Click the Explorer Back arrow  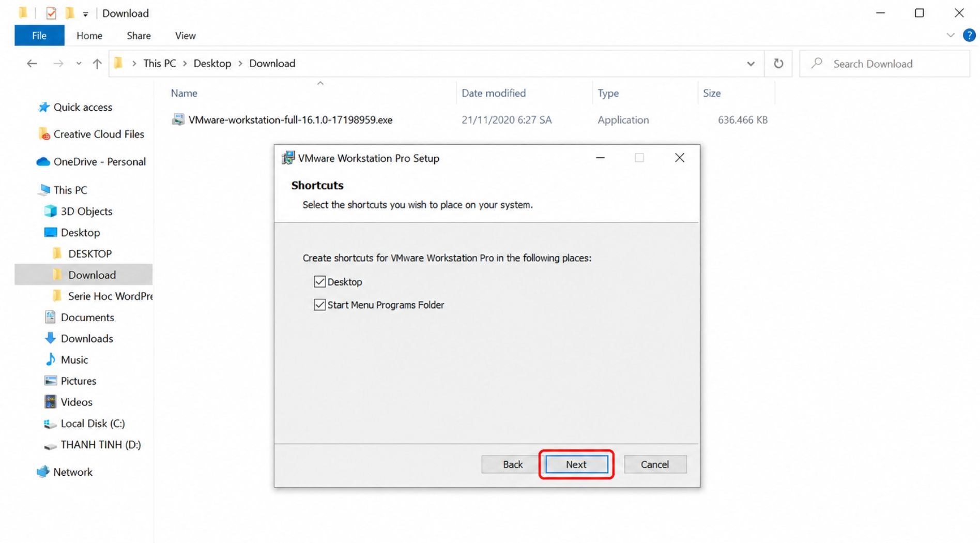pos(32,64)
